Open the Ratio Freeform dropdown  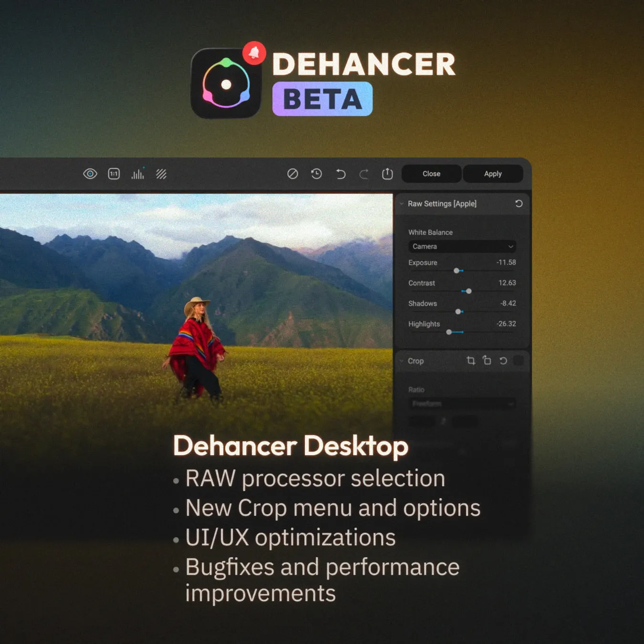(x=462, y=404)
